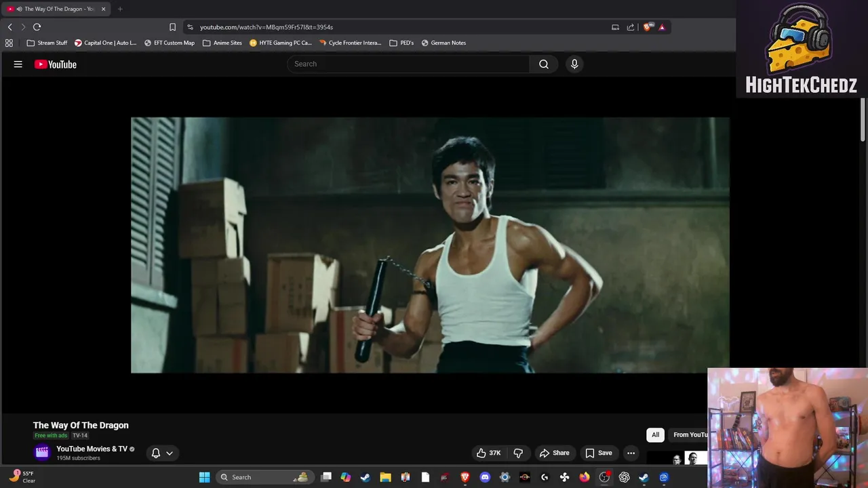
Task: Open Capital One bookmark
Action: (105, 43)
